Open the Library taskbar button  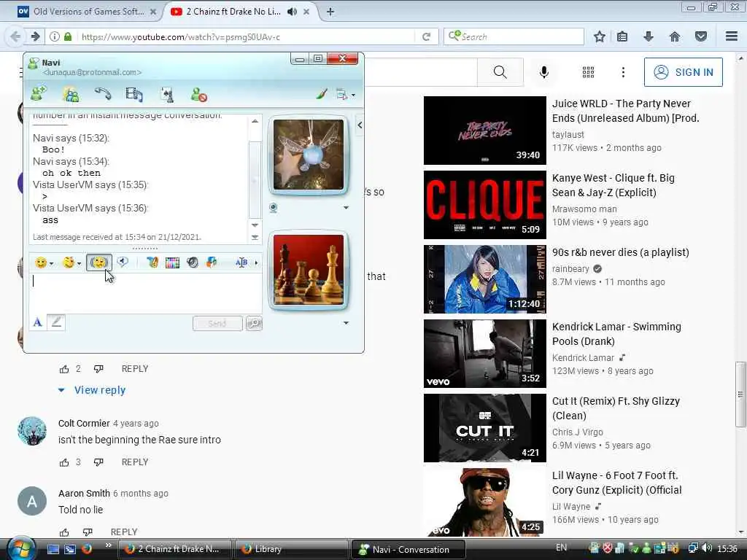[x=291, y=550]
